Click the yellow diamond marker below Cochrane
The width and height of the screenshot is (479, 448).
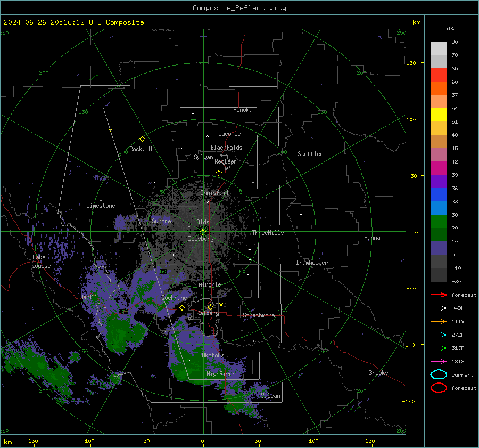pos(182,307)
